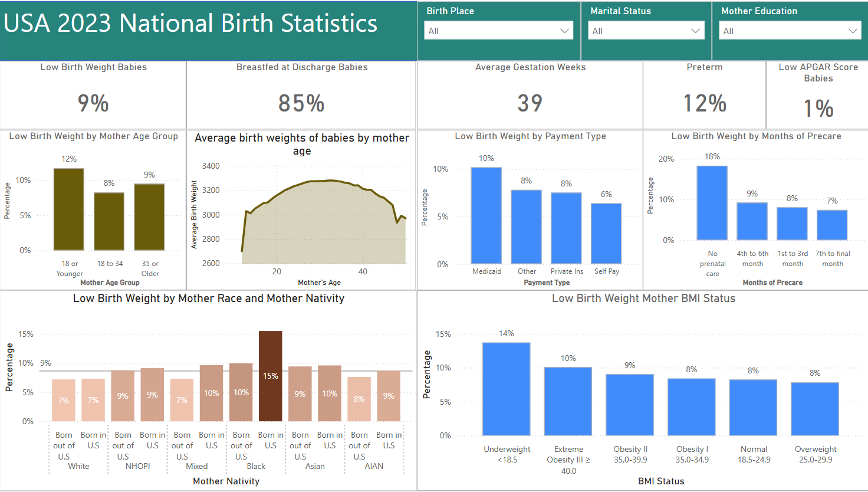Click the Normal 18.5-24.9 BMI bar
The image size is (868, 492).
pyautogui.click(x=753, y=408)
